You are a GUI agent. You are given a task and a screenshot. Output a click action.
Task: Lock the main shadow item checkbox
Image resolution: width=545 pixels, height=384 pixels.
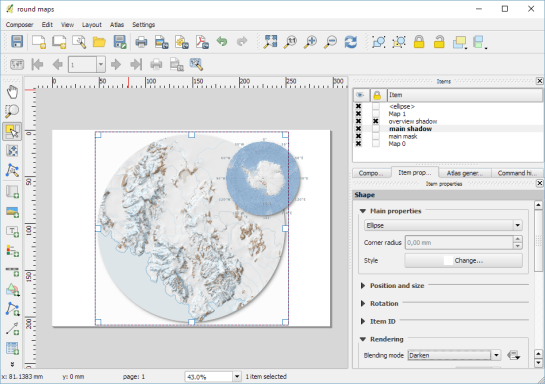point(376,129)
